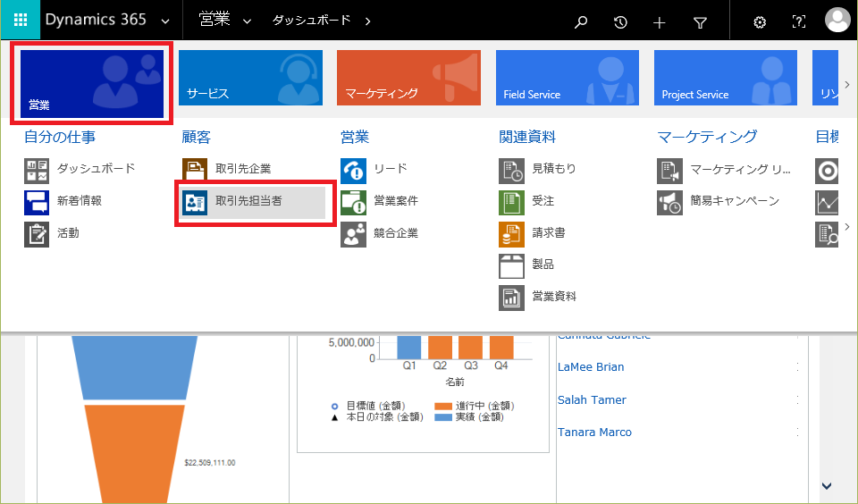Click the orange funnel segment
858x504 pixels.
tap(134, 454)
